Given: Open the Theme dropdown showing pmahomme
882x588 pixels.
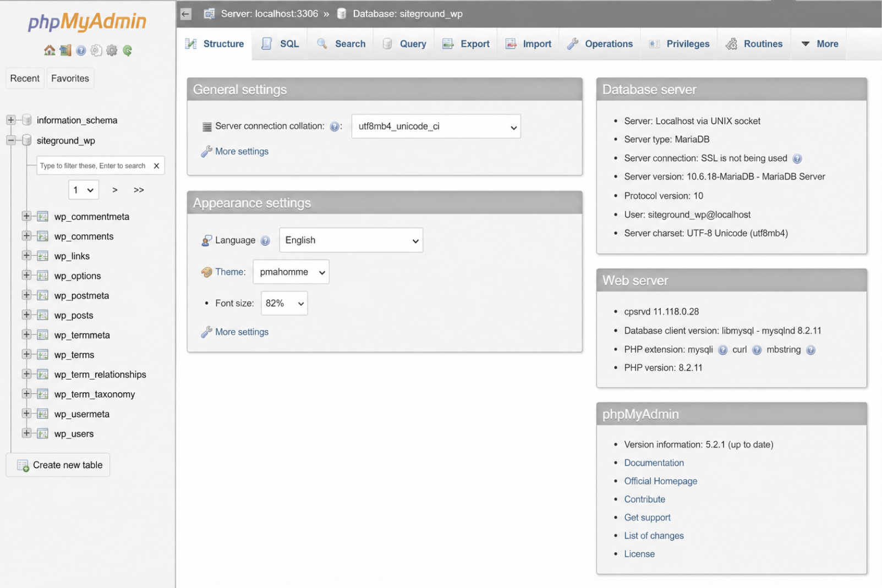Looking at the screenshot, I should pyautogui.click(x=291, y=272).
